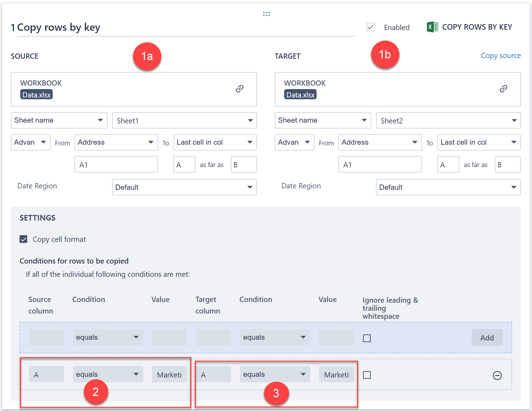This screenshot has height=411, width=532.
Task: Click the drag handle dots at top
Action: pos(266,14)
